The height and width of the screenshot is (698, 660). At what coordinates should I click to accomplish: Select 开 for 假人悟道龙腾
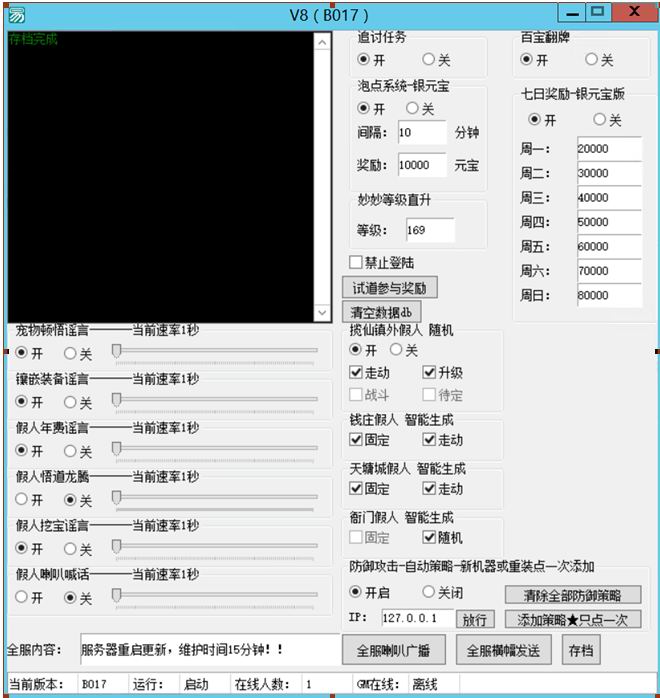click(x=22, y=499)
